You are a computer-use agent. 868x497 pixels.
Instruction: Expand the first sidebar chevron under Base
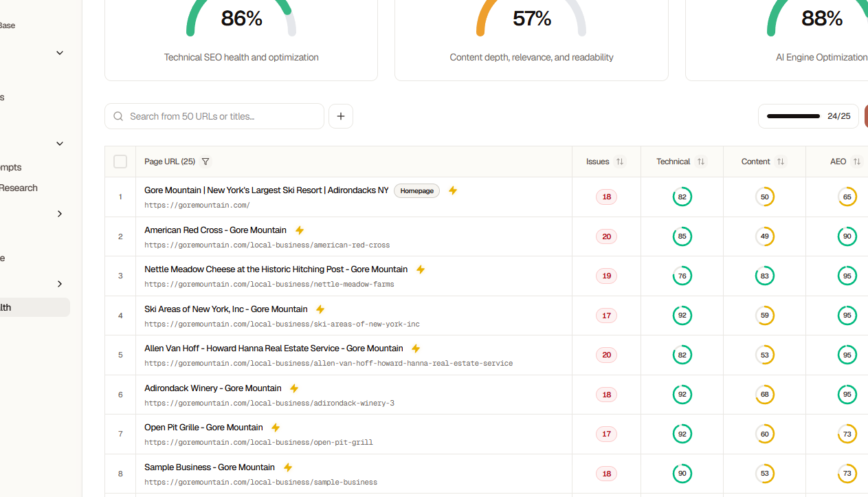coord(60,53)
